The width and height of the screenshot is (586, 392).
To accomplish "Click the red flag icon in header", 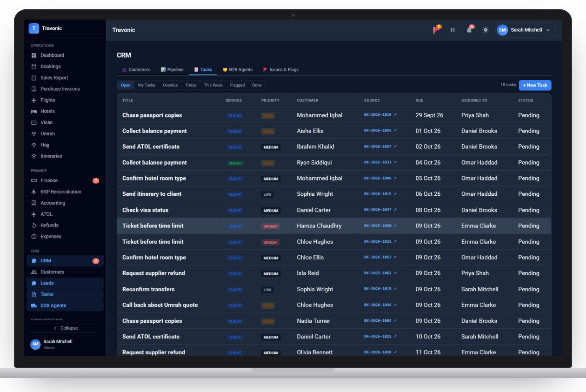I will click(437, 30).
